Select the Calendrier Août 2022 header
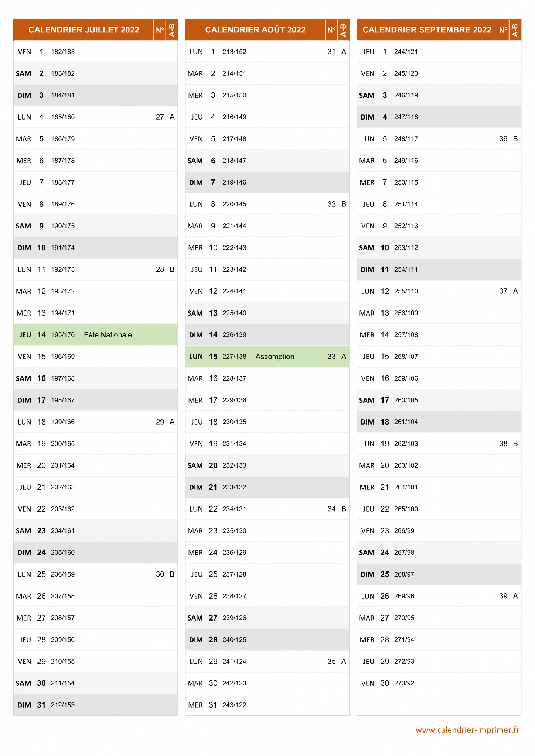The image size is (535, 756). [x=255, y=30]
